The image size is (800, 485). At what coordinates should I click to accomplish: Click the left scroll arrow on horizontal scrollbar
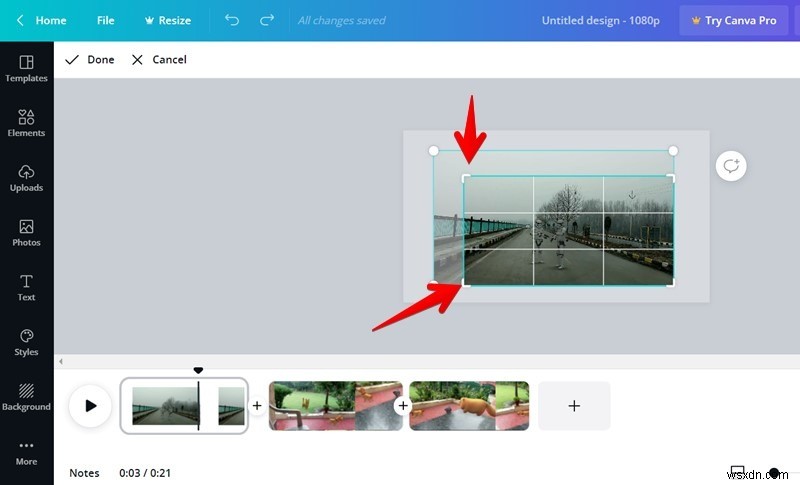pyautogui.click(x=61, y=362)
